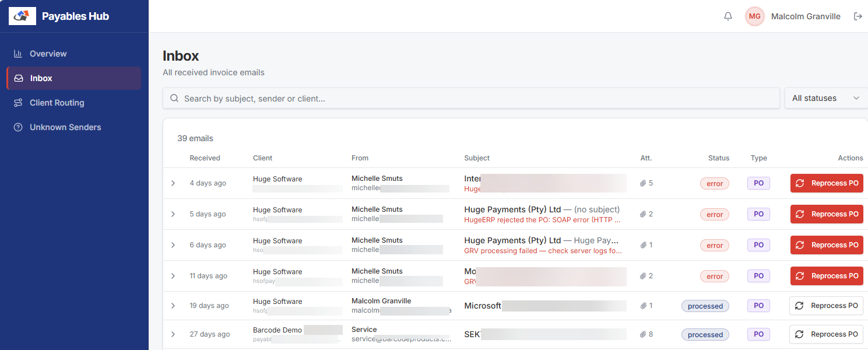Click the error badge in 5 days ago row
The image size is (868, 350).
(715, 215)
